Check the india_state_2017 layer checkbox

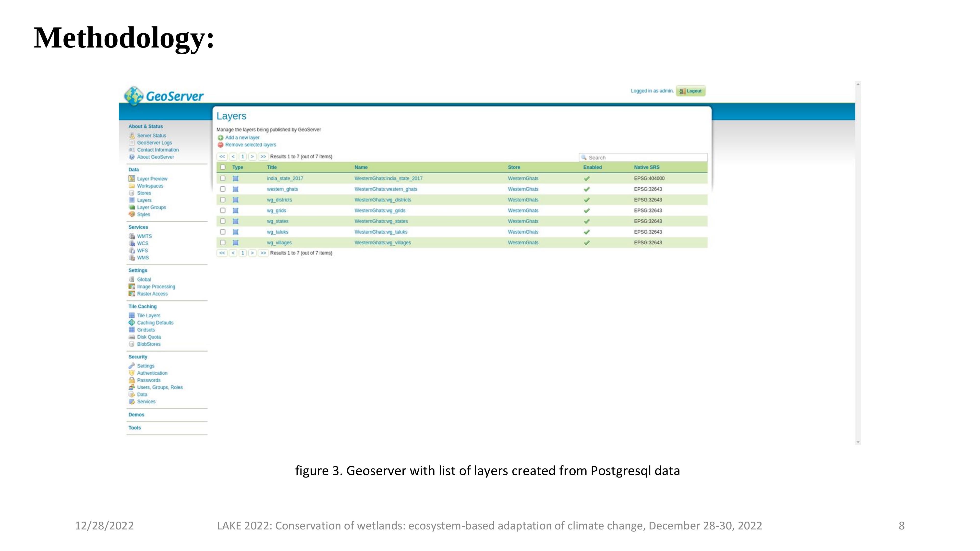click(x=223, y=178)
